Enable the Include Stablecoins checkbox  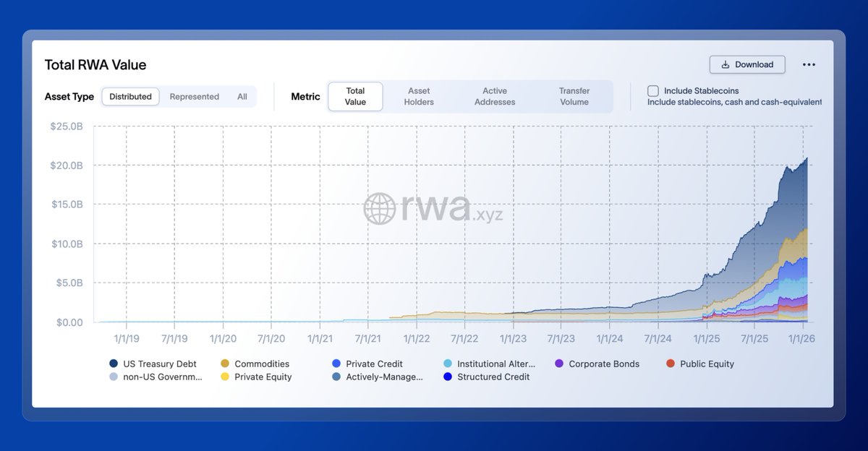[653, 91]
